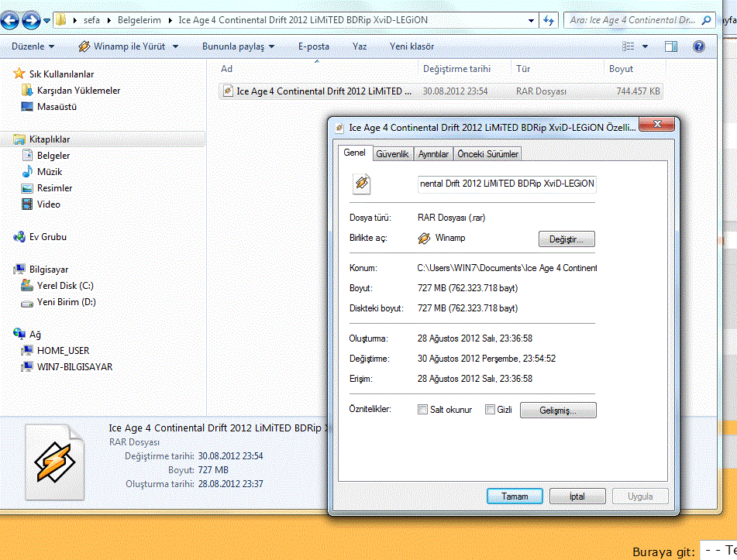Click the Resimler library picture icon
The height and width of the screenshot is (560, 737).
pyautogui.click(x=27, y=188)
